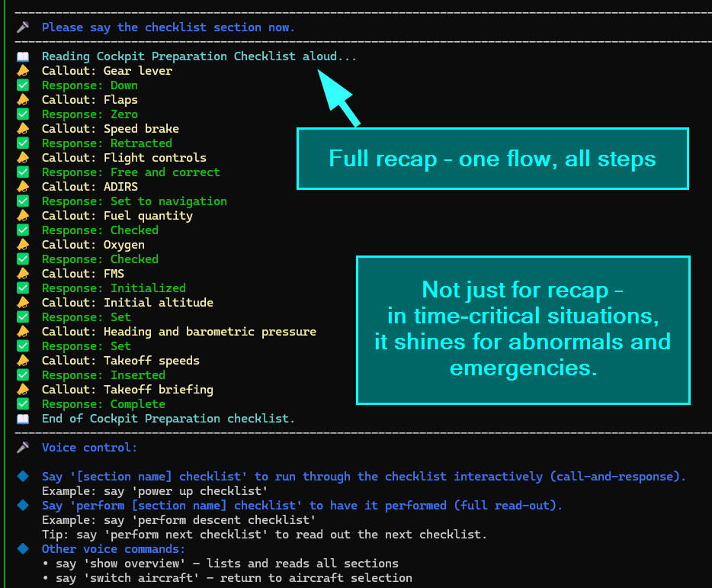712x588 pixels.
Task: Click the 'Callout: Heading and barometric pressure' line
Action: click(x=178, y=332)
